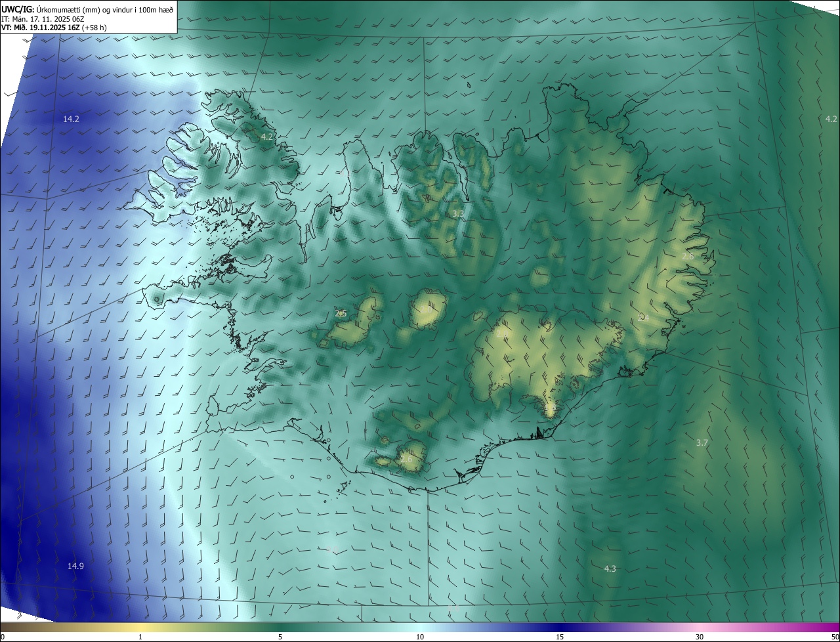This screenshot has width=840, height=642.
Task: Click the 14.2 value over the northwest ocean
Action: [71, 119]
